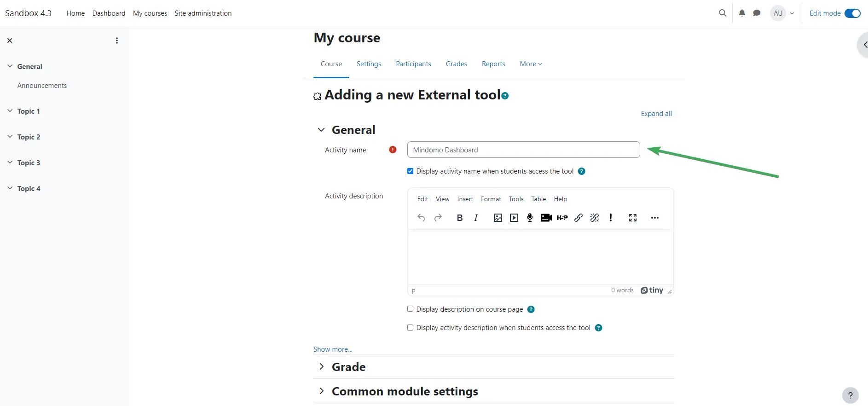Screen dimensions: 868x406
Task: Open the Insert menu in the editor
Action: tap(465, 199)
